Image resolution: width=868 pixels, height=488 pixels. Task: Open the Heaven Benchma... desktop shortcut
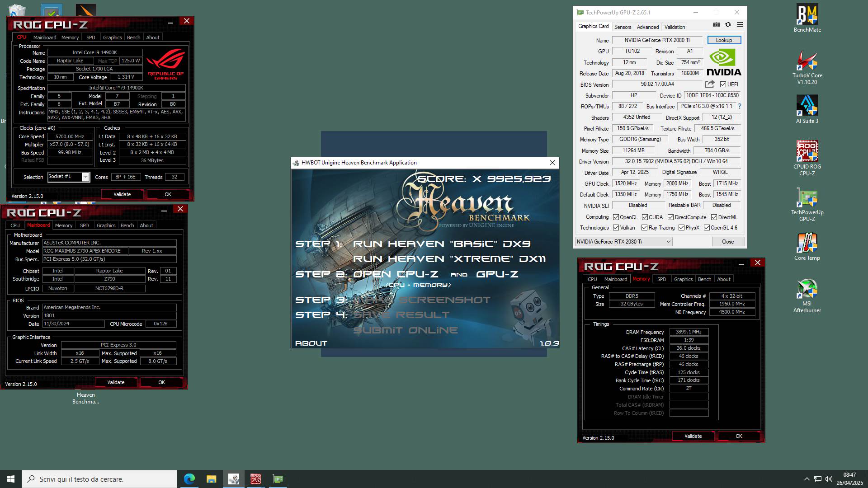point(85,398)
